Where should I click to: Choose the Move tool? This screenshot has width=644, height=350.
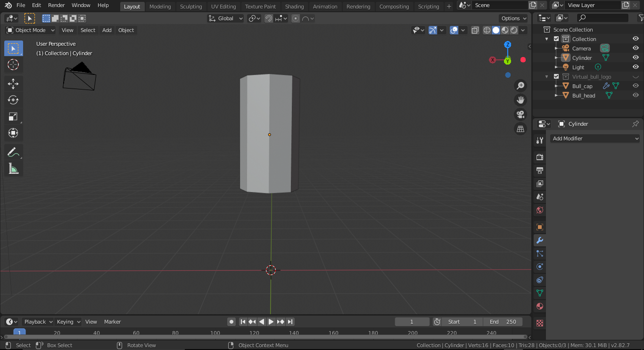(13, 84)
